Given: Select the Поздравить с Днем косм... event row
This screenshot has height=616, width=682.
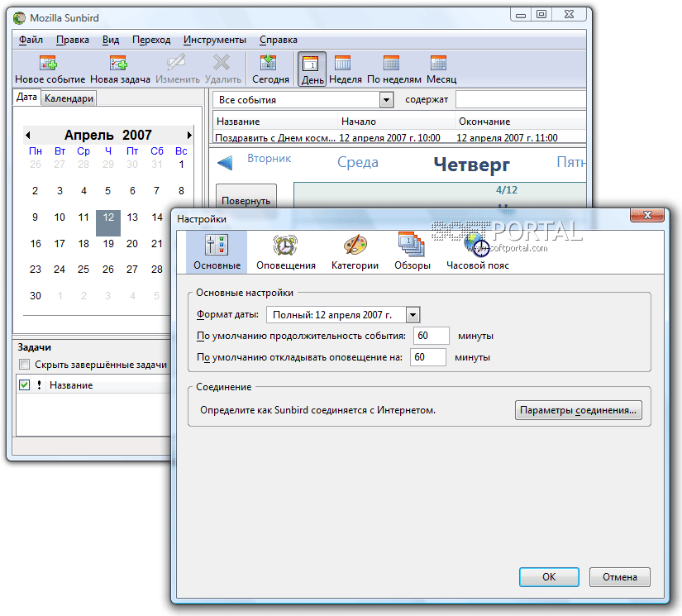Looking at the screenshot, I should tap(400, 137).
